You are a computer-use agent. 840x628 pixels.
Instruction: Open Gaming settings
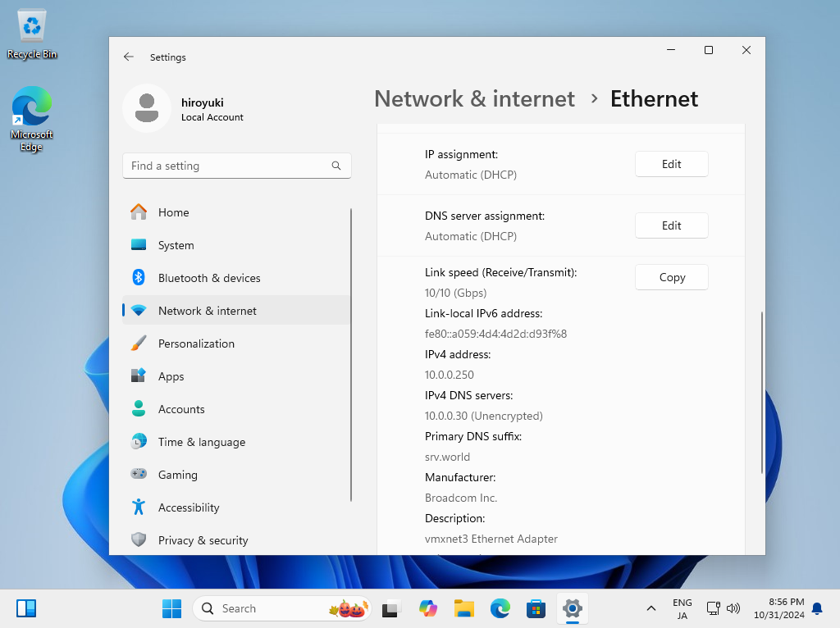pos(177,475)
